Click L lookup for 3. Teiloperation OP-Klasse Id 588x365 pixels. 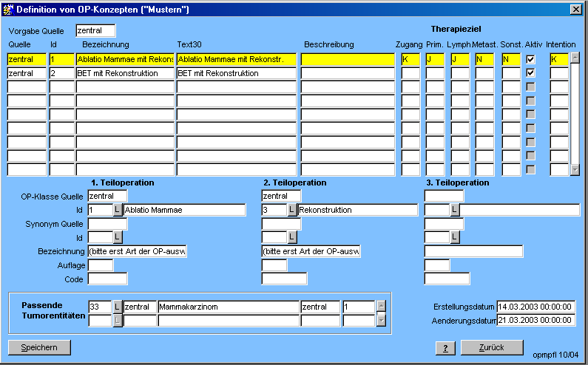(x=455, y=211)
